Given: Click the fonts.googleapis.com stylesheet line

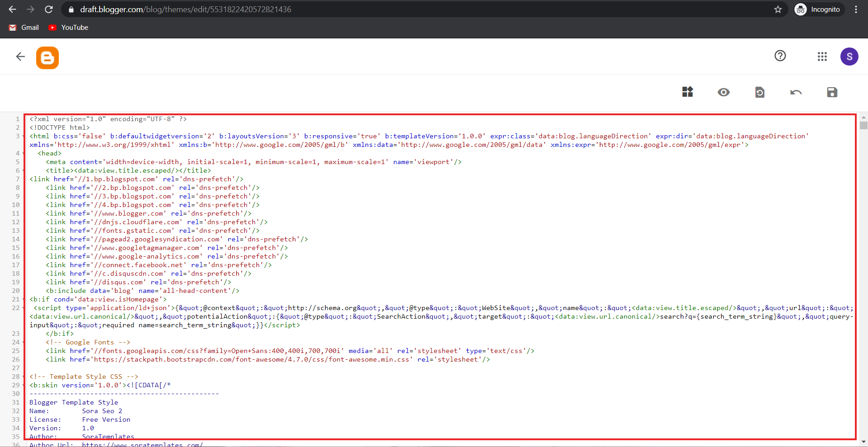Looking at the screenshot, I should pyautogui.click(x=290, y=351).
